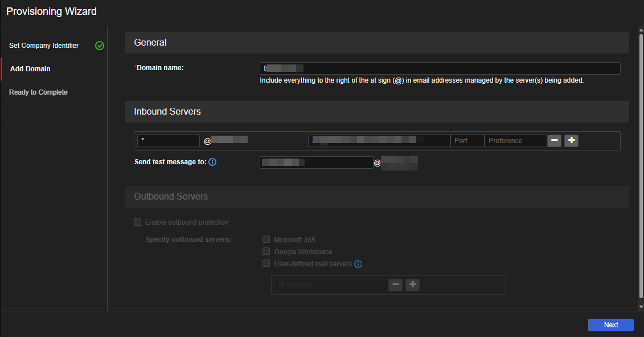Select the Add Domain step

click(30, 69)
